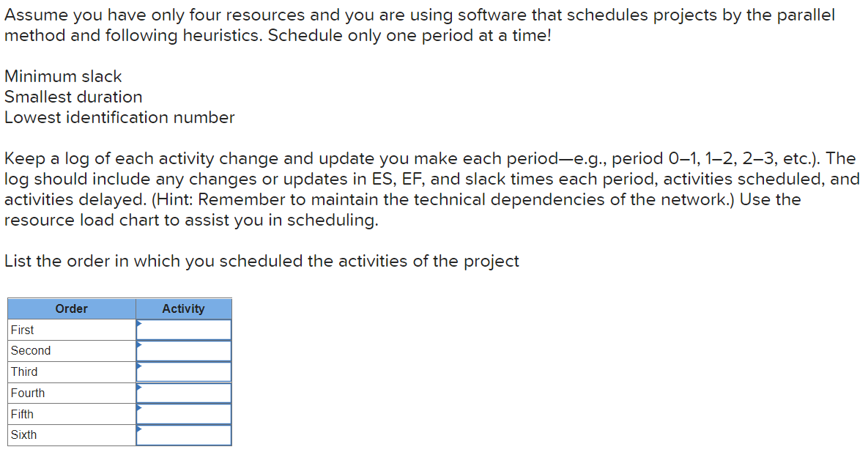Click the Activity column header

coord(184,308)
